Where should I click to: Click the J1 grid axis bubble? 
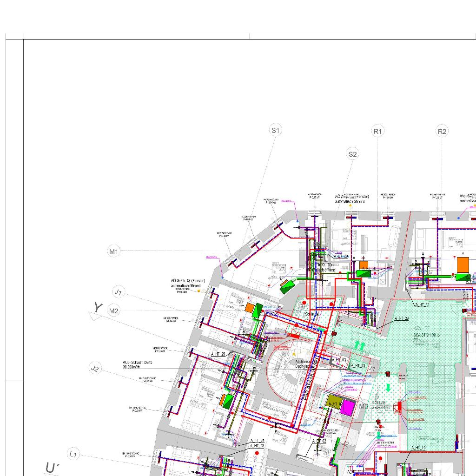click(119, 292)
